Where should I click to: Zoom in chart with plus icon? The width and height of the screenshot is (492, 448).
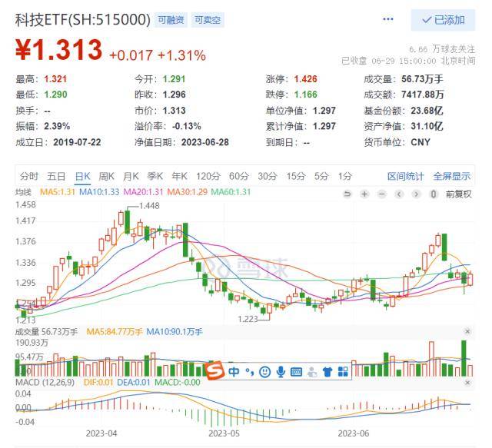coord(364,194)
